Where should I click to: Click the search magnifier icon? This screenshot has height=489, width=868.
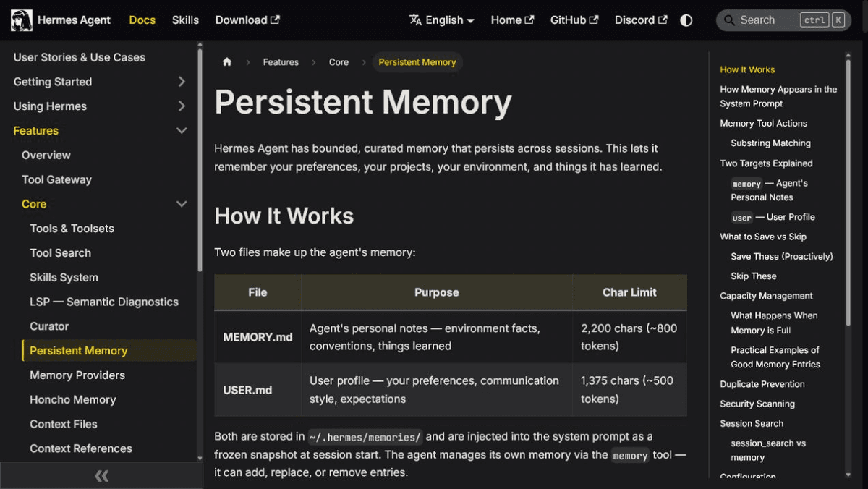click(728, 20)
